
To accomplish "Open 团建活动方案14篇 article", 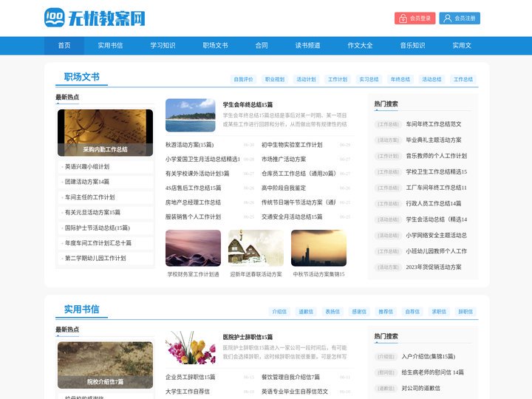I will coord(87,182).
